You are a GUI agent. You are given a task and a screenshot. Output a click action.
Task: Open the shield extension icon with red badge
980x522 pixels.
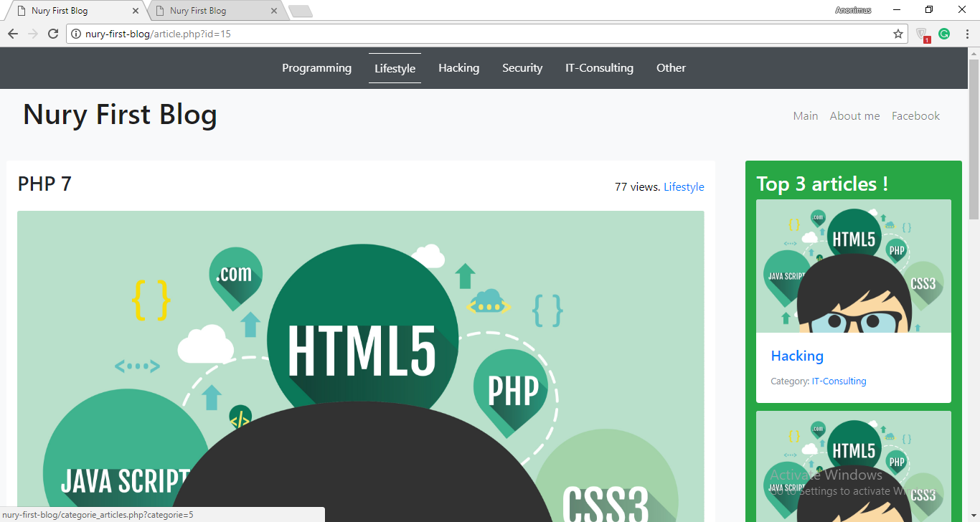click(x=923, y=34)
